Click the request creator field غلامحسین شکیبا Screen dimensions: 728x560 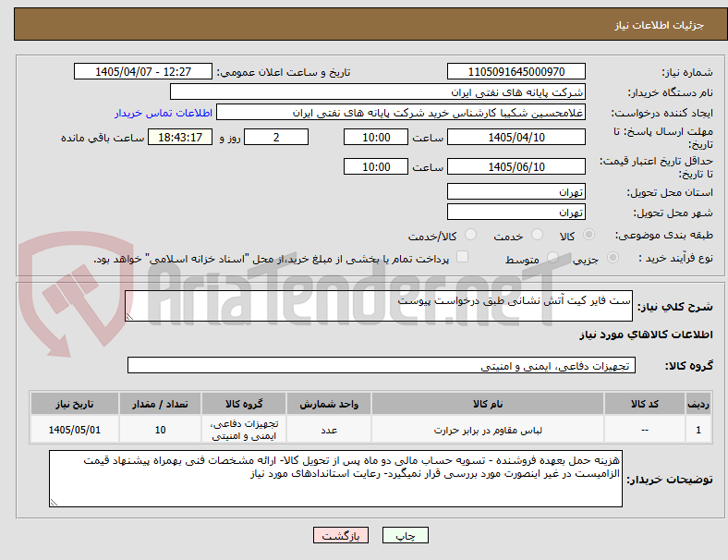pyautogui.click(x=401, y=113)
